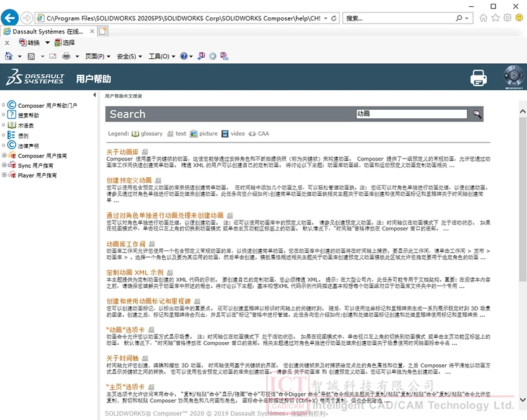Open the Favorites star icon
The height and width of the screenshot is (420, 527).
pos(495,18)
